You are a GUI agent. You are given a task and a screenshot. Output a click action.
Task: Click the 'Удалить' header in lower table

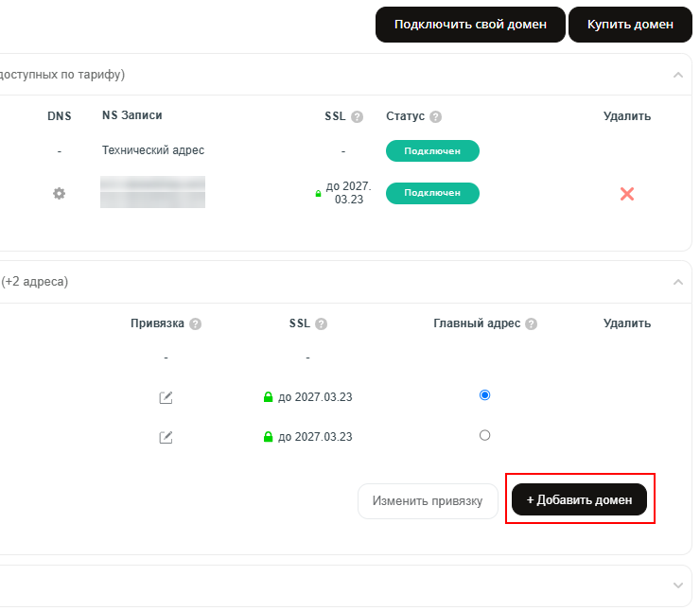point(627,323)
